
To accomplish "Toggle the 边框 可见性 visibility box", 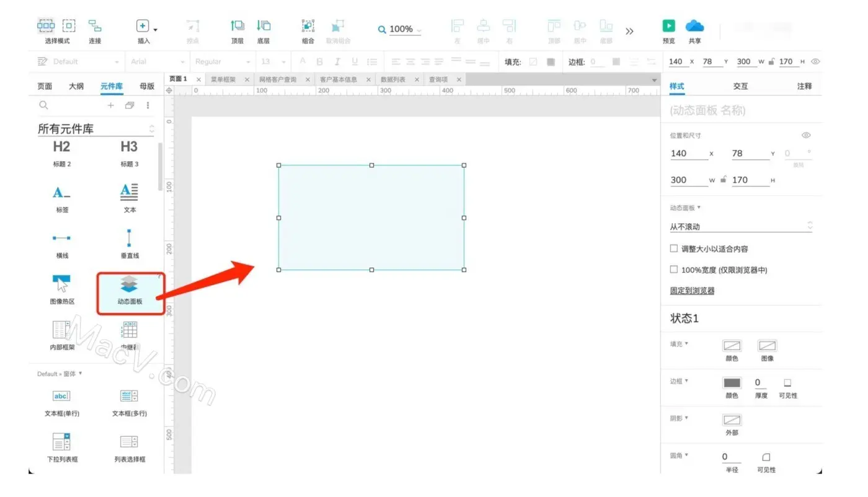I will point(787,383).
